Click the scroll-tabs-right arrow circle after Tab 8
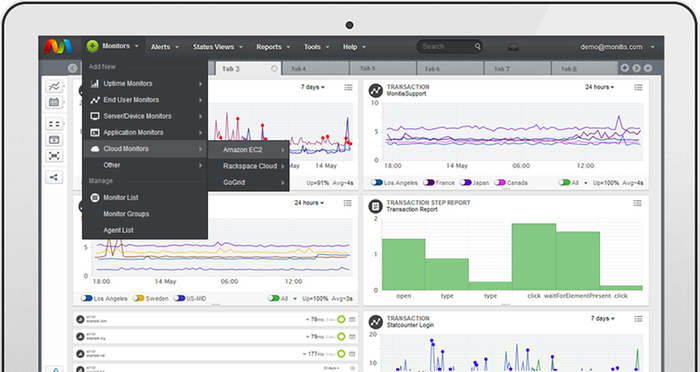 point(637,68)
